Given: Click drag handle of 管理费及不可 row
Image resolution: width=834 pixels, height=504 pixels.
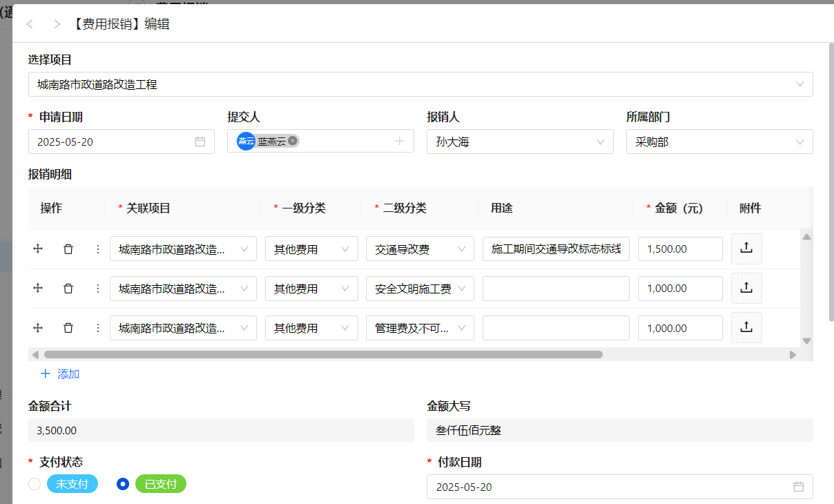Looking at the screenshot, I should click(x=38, y=328).
